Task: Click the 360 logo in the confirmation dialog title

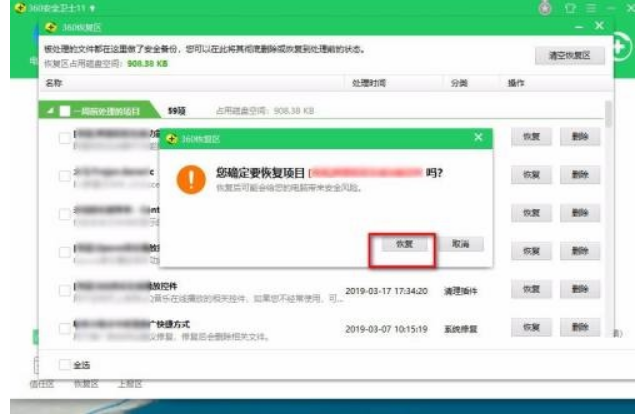Action: point(172,139)
